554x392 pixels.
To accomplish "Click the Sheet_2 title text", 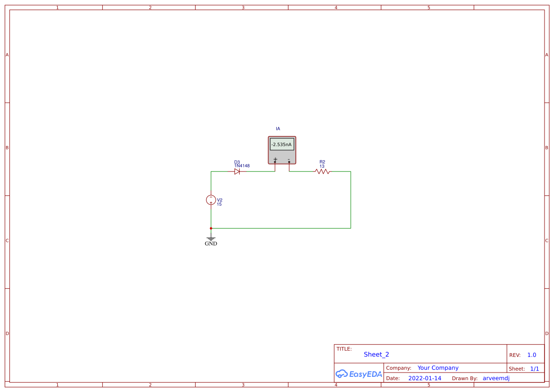I will pos(376,355).
